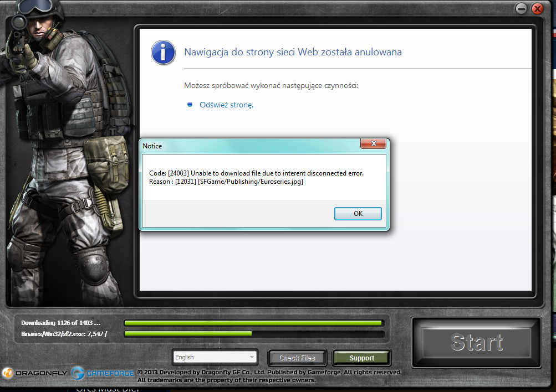Open the Support button
Image resolution: width=556 pixels, height=392 pixels.
tap(361, 358)
